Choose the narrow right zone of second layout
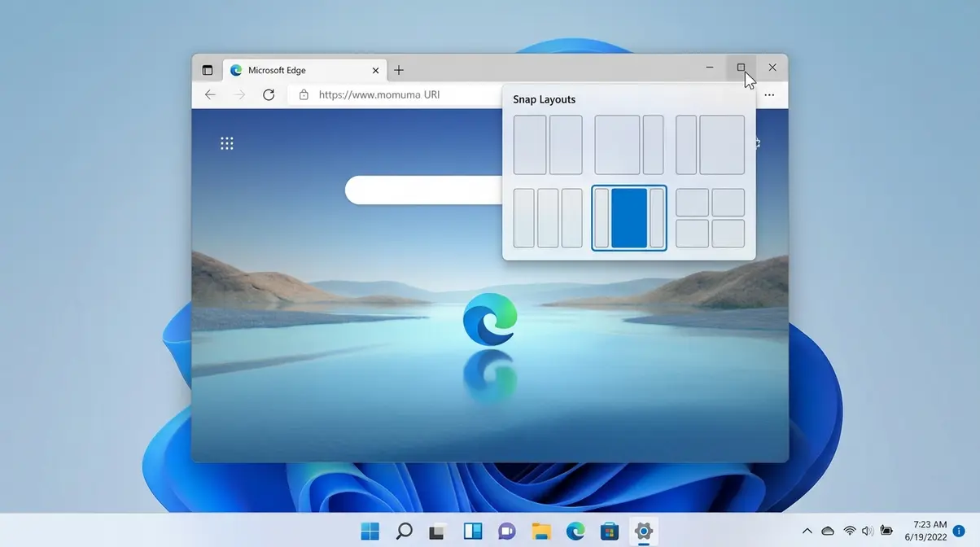This screenshot has height=547, width=980. [x=654, y=145]
